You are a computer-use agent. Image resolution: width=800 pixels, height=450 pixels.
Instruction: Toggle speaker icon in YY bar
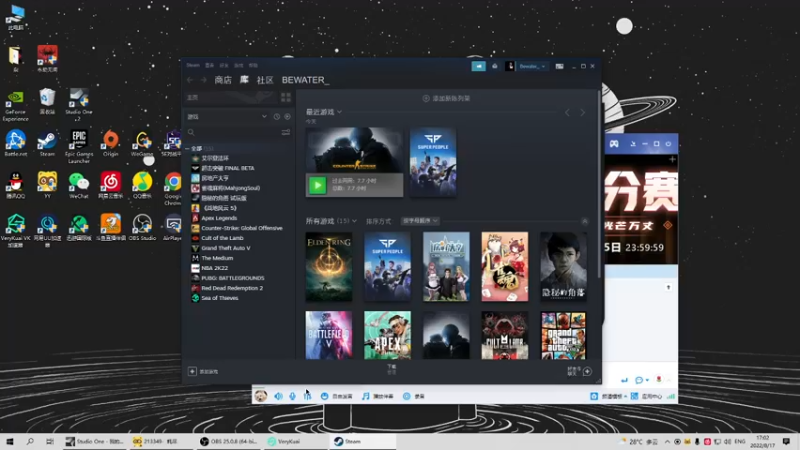click(278, 396)
